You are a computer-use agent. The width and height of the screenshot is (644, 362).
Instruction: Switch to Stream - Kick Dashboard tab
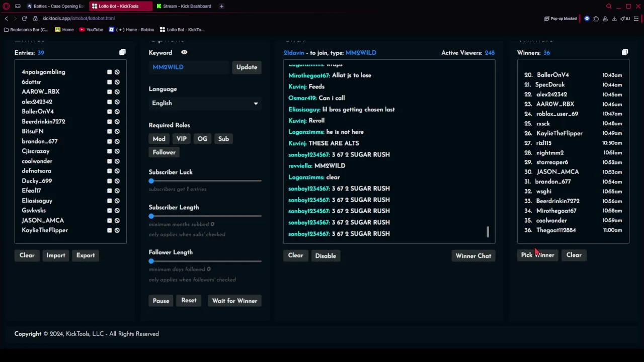click(x=184, y=6)
